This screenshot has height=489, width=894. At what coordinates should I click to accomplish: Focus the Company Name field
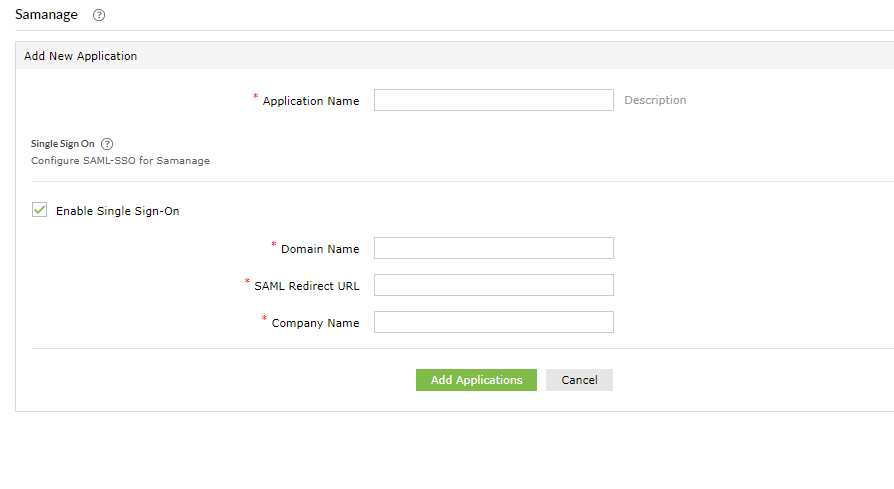pyautogui.click(x=494, y=322)
